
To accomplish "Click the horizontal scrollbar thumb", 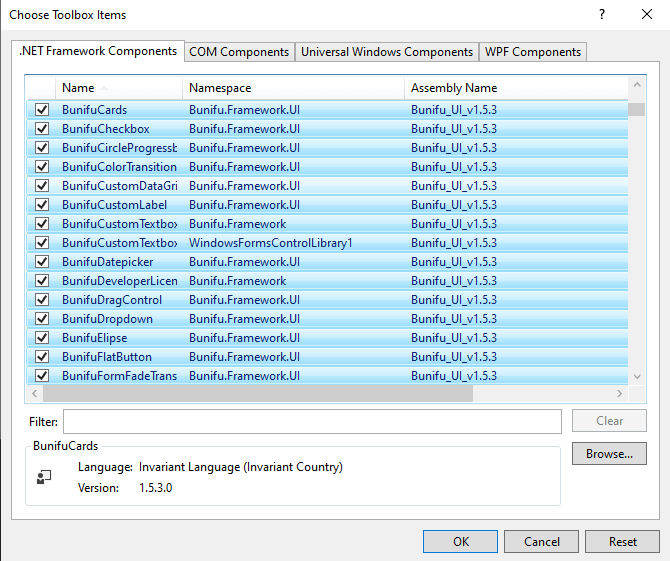I will (x=258, y=394).
